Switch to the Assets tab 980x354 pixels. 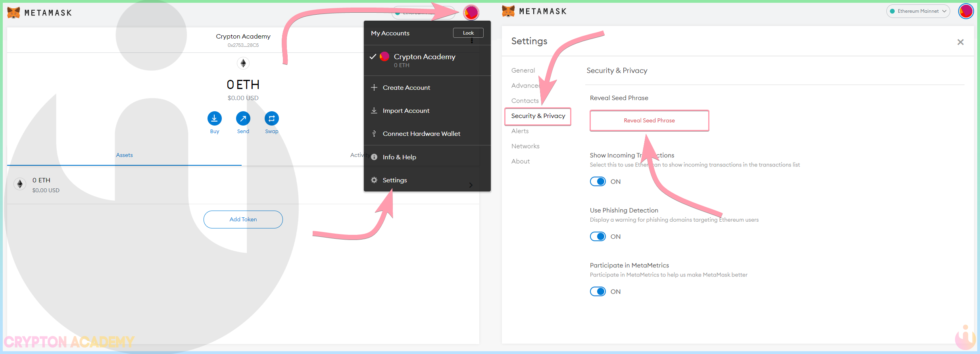(124, 155)
